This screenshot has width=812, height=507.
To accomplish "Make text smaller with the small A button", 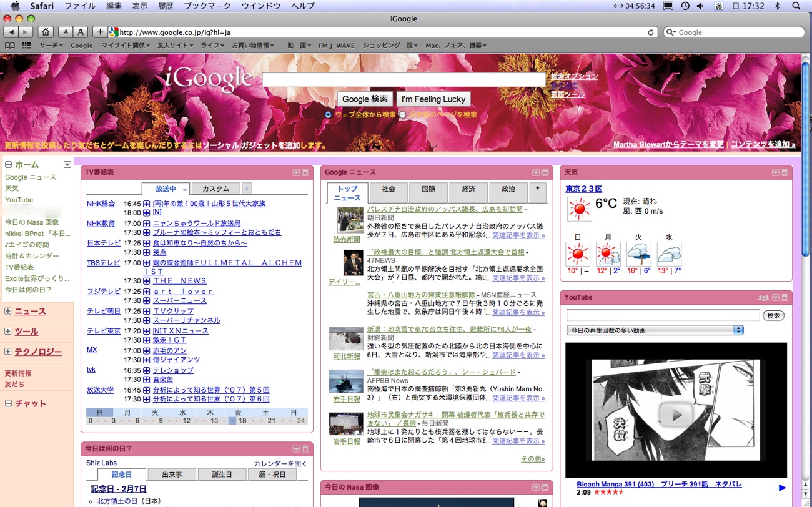I will pos(66,32).
